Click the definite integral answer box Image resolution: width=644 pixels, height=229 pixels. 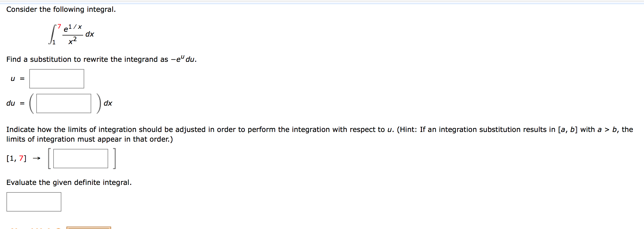click(x=34, y=202)
